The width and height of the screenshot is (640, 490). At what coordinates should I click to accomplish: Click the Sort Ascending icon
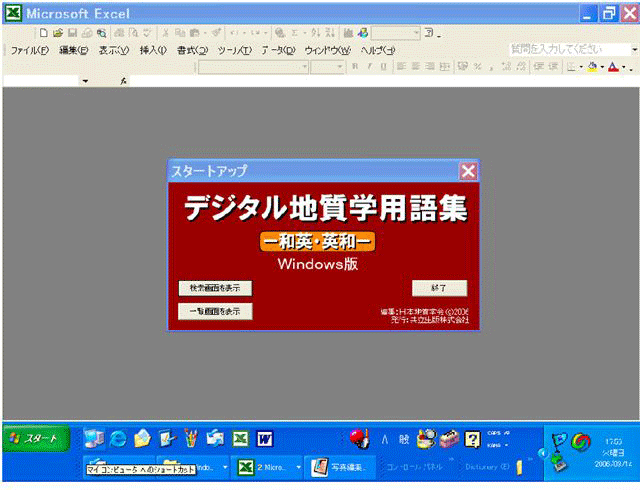pyautogui.click(x=316, y=33)
